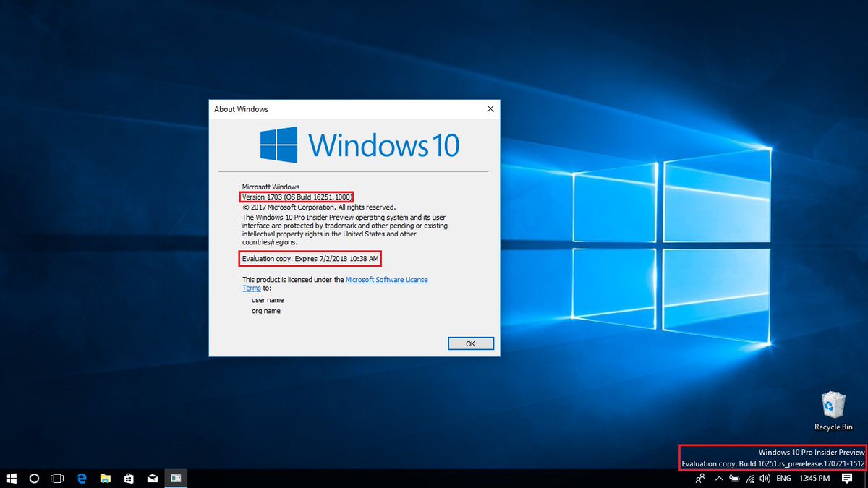Click Evaluation copy expiry text
The width and height of the screenshot is (868, 488).
tap(310, 258)
